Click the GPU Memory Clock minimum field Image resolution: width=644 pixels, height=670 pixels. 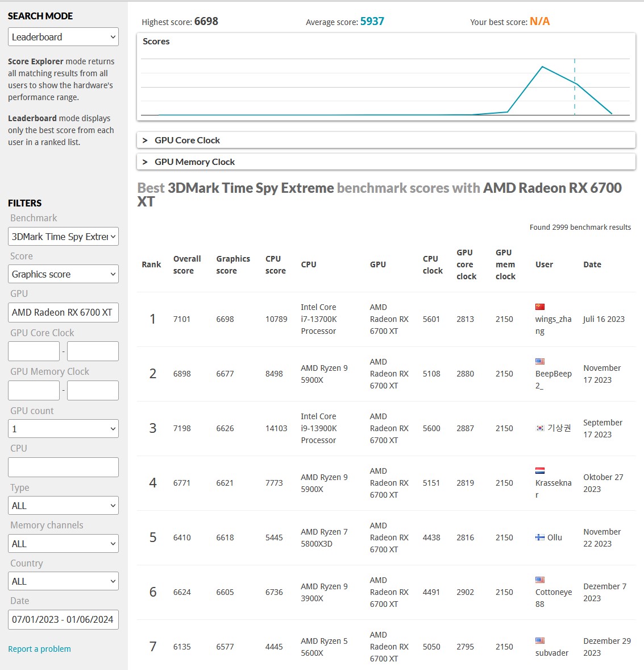[34, 390]
